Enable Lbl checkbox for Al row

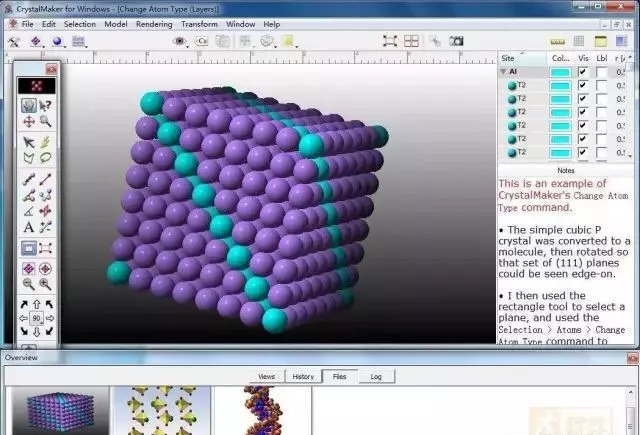point(601,72)
